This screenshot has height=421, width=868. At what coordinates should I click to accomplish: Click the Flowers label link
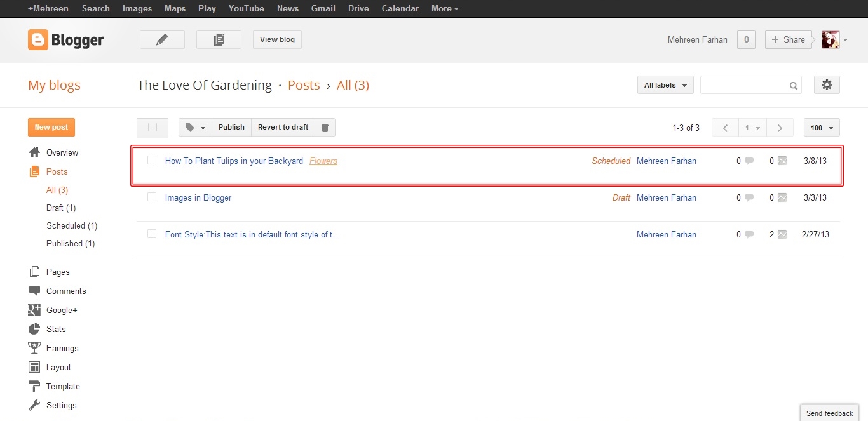tap(323, 161)
